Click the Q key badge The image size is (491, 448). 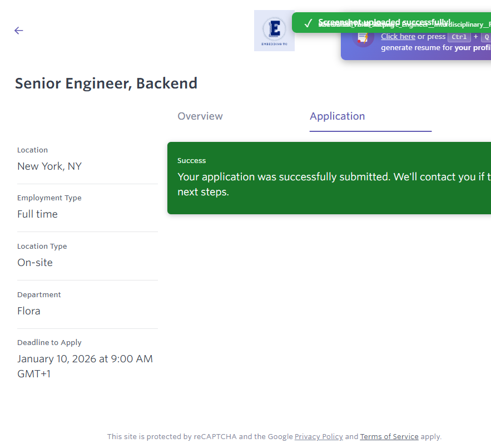point(485,37)
